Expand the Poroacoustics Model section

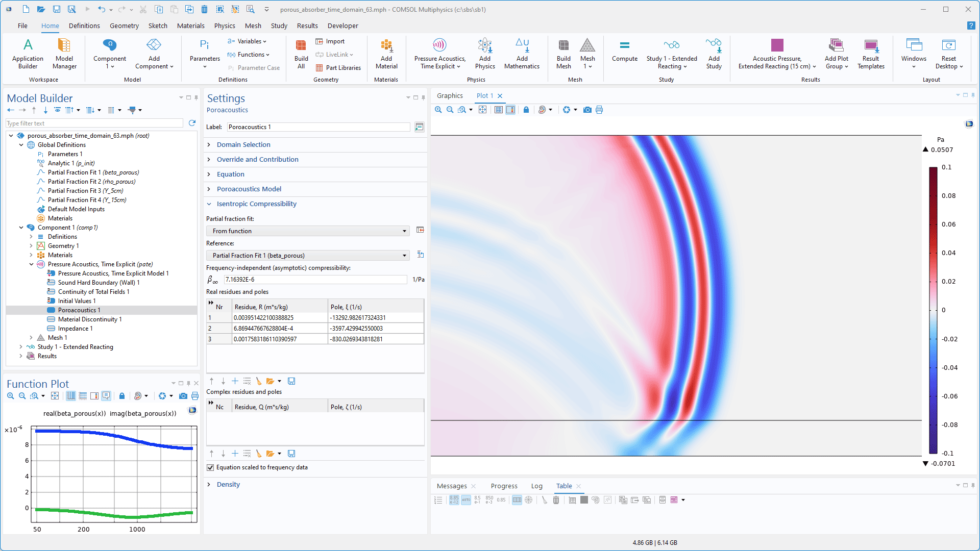(249, 189)
